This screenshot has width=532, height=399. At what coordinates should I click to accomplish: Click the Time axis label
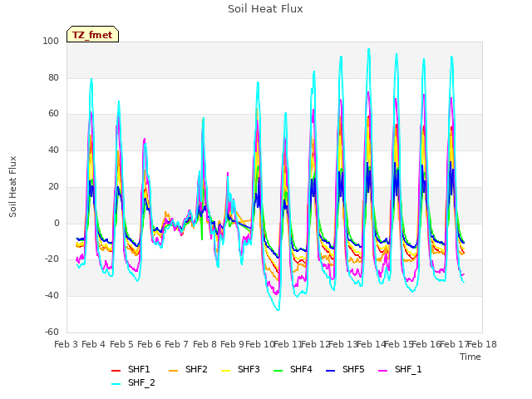point(470,357)
